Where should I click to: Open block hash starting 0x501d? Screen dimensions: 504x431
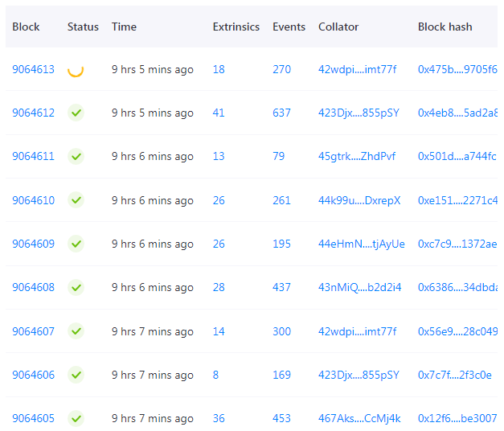pyautogui.click(x=457, y=156)
